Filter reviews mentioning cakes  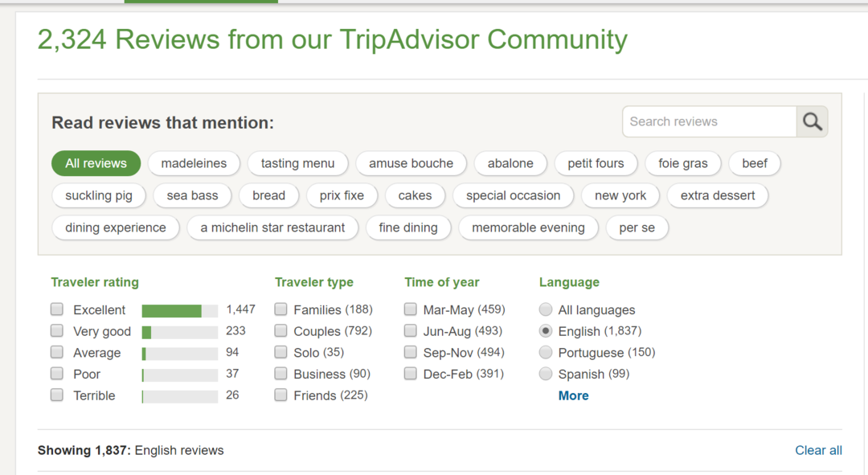coord(416,195)
